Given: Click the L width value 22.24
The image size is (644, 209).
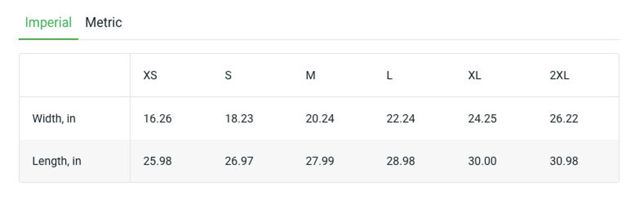Looking at the screenshot, I should (400, 119).
